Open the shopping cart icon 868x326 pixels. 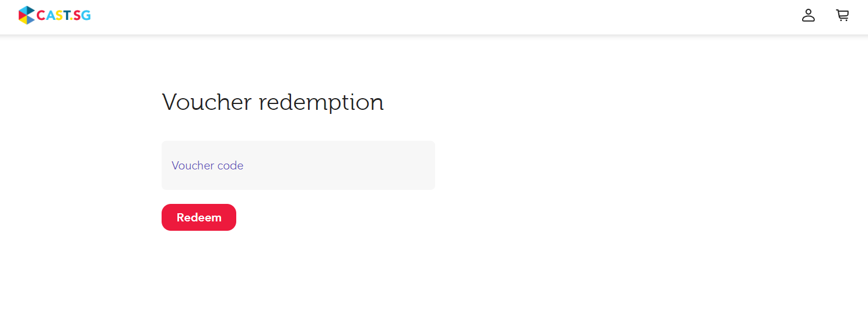(x=842, y=15)
